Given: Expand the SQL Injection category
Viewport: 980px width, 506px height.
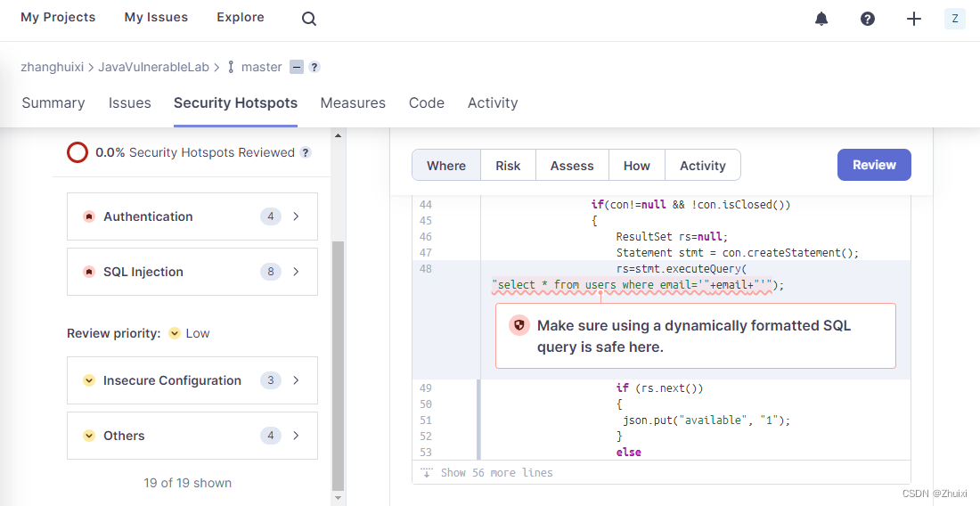Looking at the screenshot, I should [x=192, y=272].
